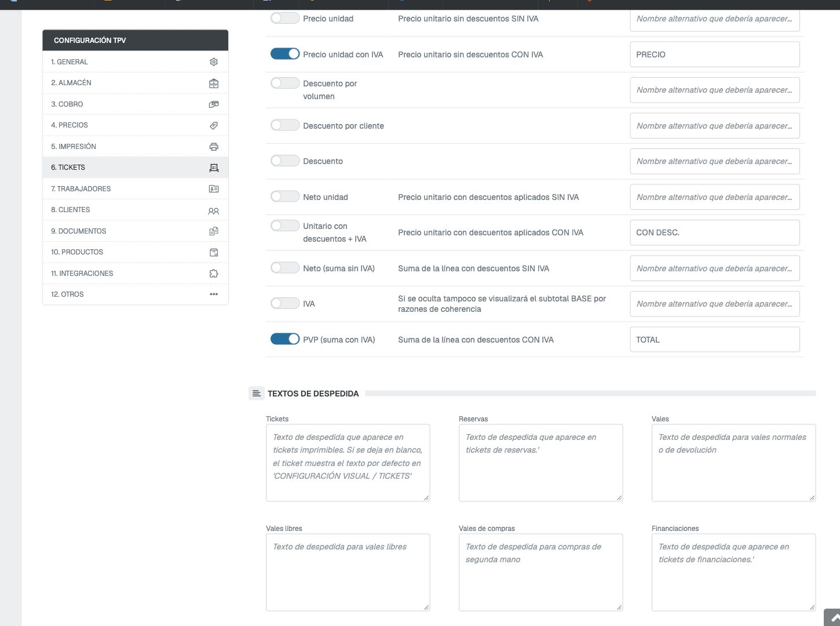Click alternative name field for Precio unidad

[715, 19]
